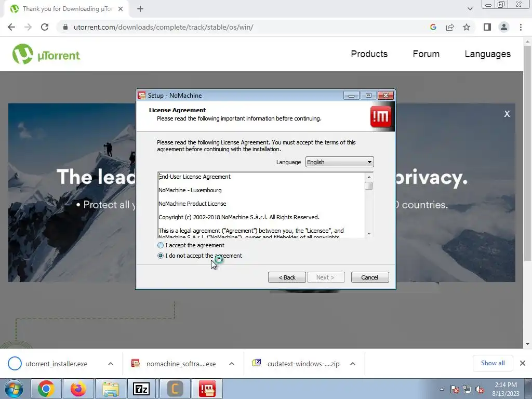This screenshot has height=399, width=532.
Task: Close the µTorrent browser tab
Action: click(121, 9)
